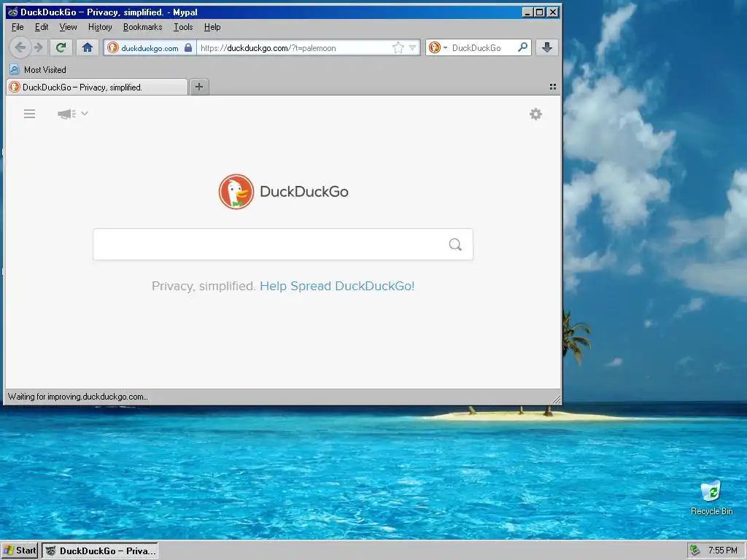Image resolution: width=747 pixels, height=560 pixels.
Task: Click the megaphone spread icon
Action: [66, 114]
